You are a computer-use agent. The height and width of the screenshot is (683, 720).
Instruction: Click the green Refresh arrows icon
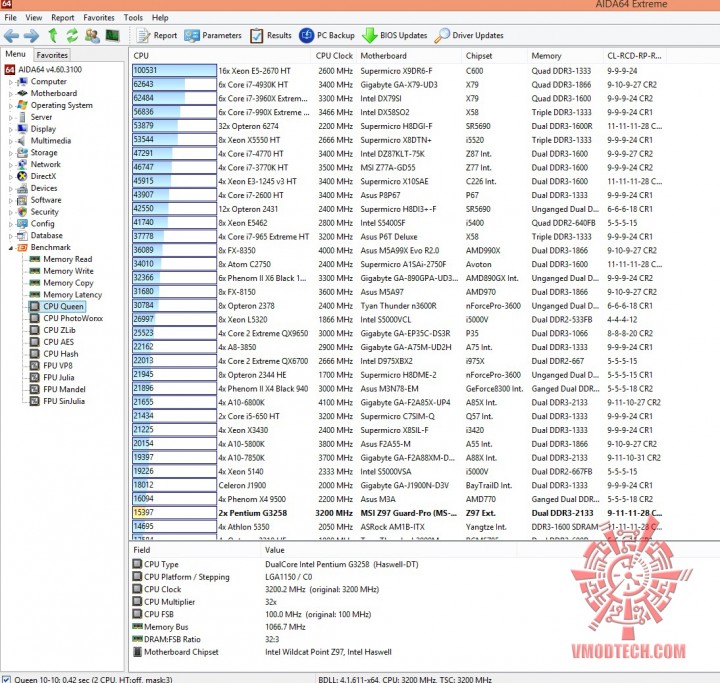[72, 35]
